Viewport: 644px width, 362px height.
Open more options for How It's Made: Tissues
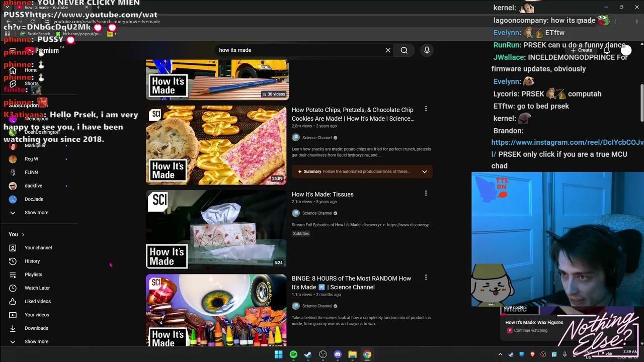[x=426, y=194]
